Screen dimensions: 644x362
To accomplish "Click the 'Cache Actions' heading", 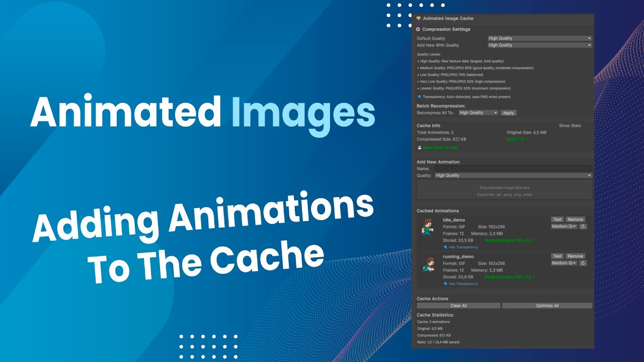I will point(432,299).
